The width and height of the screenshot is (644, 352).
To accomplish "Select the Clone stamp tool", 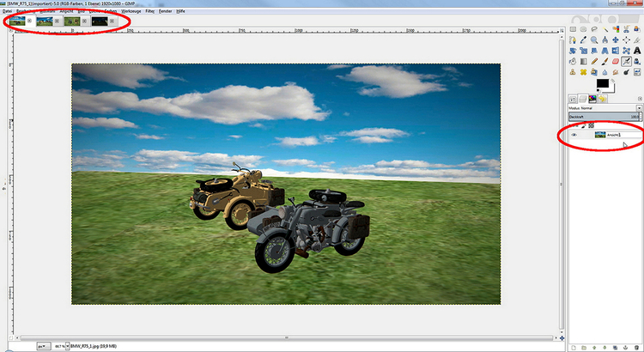I will point(573,72).
